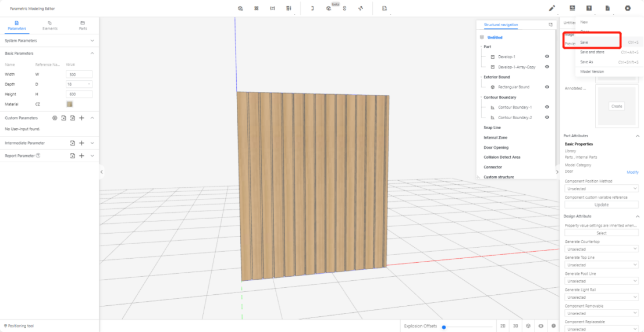Image resolution: width=644 pixels, height=332 pixels.
Task: Toggle visibility of Rectangular Bound
Action: tap(547, 87)
